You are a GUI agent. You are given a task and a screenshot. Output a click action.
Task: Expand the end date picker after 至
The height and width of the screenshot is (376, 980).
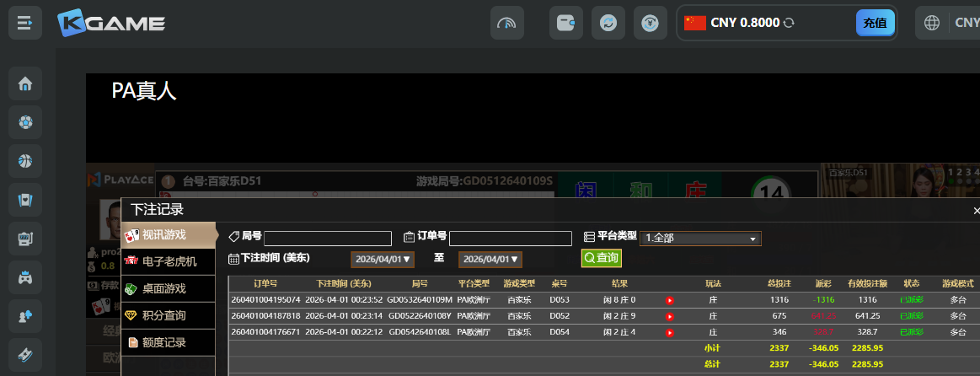(x=490, y=260)
